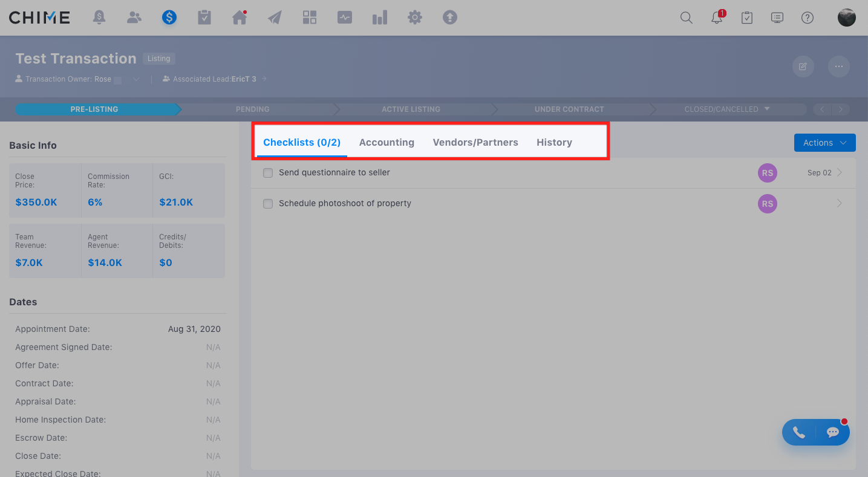The width and height of the screenshot is (868, 477).
Task: Expand the Actions dropdown button
Action: click(x=824, y=143)
